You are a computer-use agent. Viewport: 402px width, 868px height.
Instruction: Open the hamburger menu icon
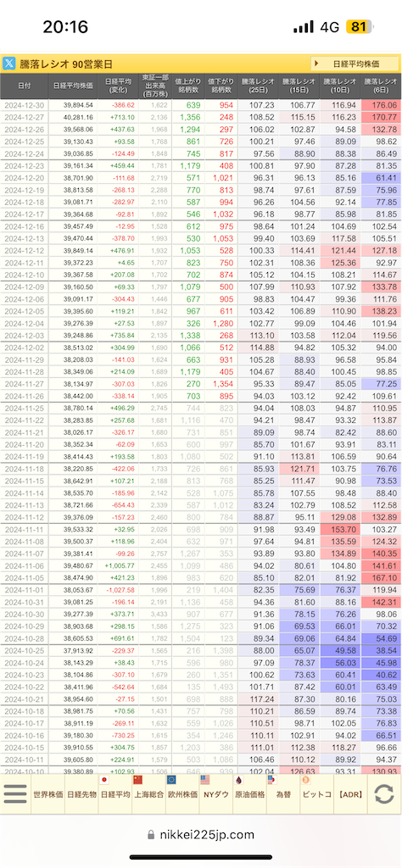(15, 793)
